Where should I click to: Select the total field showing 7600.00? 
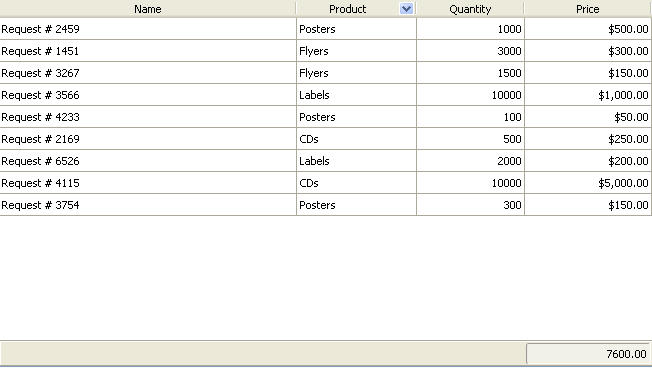588,354
